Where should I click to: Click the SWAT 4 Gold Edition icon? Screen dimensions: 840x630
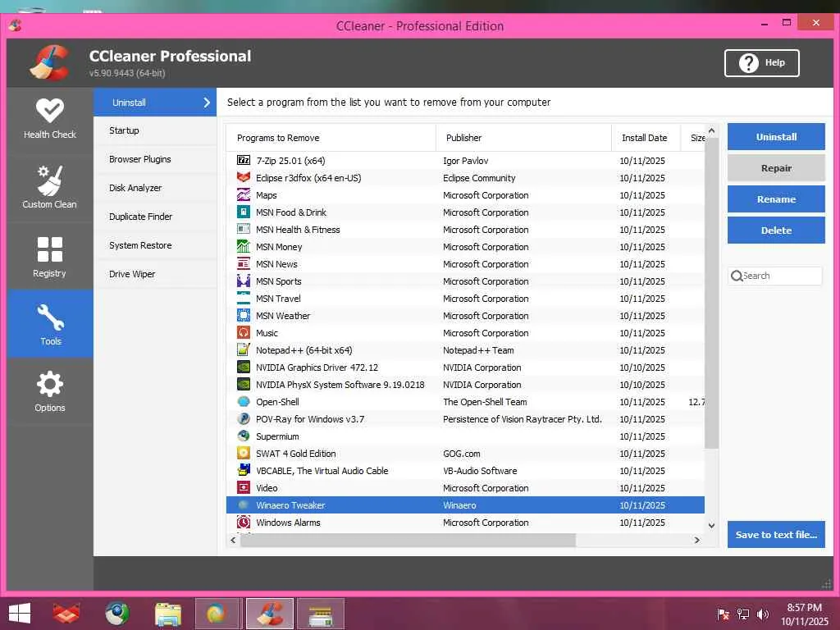(243, 453)
